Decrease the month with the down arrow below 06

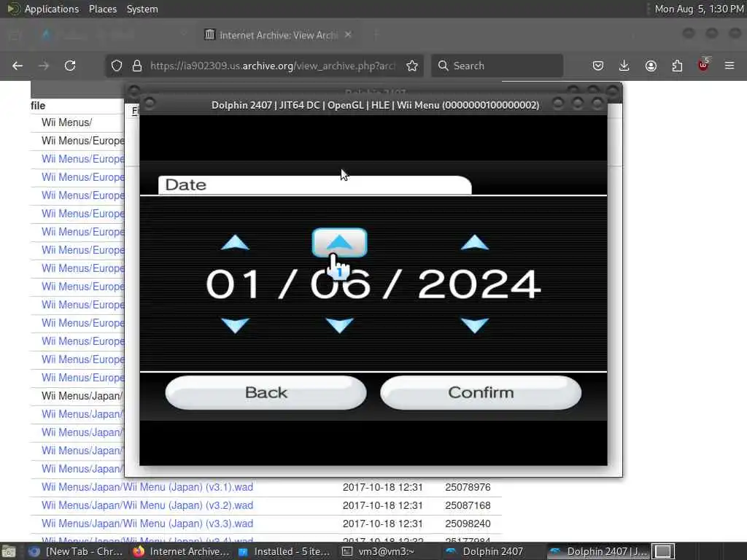[x=339, y=325]
